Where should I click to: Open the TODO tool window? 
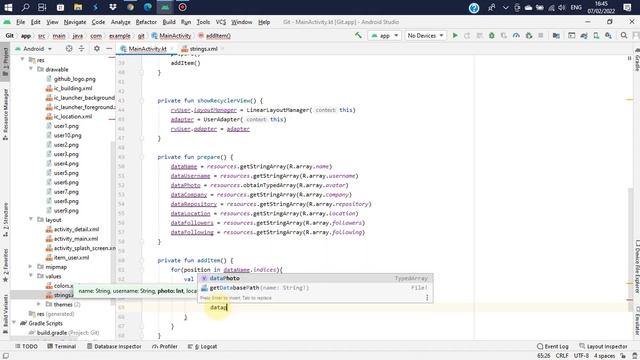tap(27, 346)
